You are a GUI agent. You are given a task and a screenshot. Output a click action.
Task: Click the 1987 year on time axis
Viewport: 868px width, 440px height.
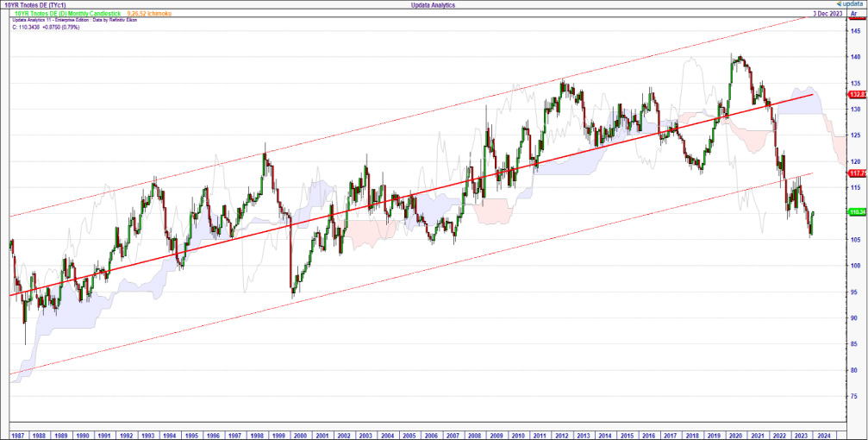(x=19, y=436)
